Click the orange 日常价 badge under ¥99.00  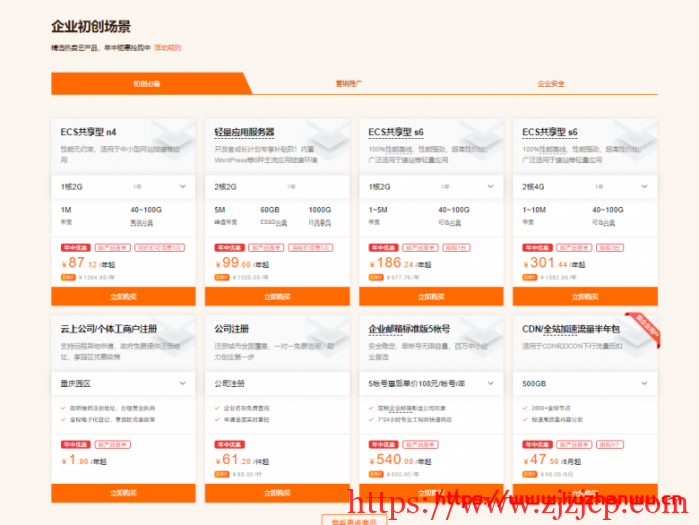tap(222, 278)
